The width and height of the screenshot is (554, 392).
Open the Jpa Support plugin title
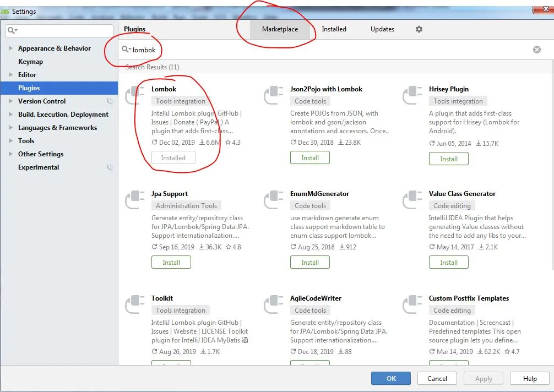[x=170, y=194]
